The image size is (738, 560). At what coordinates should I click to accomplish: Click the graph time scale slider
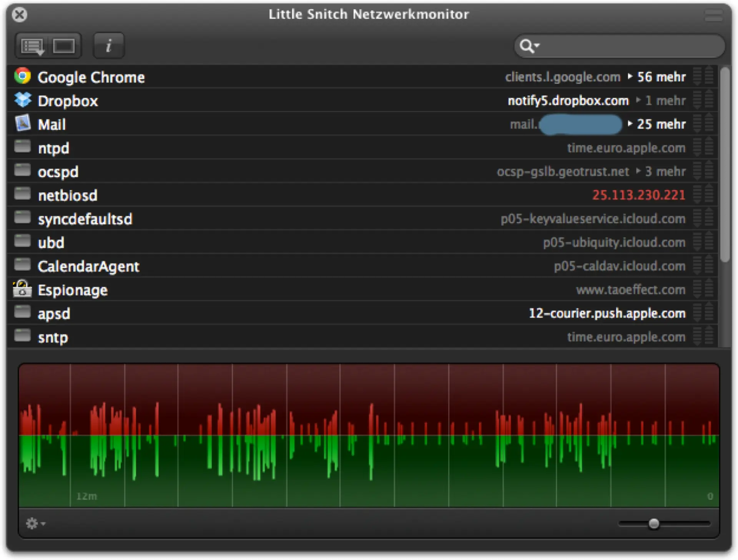pyautogui.click(x=654, y=524)
